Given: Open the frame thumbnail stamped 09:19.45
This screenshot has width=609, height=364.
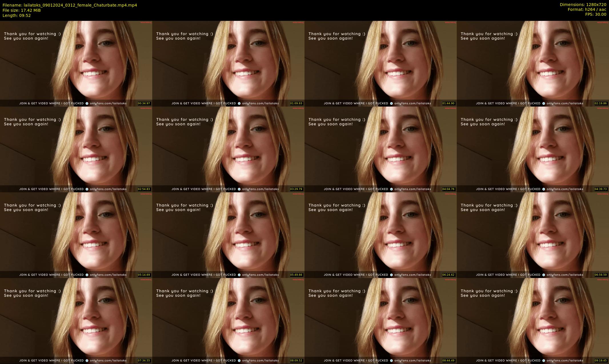Looking at the screenshot, I should [533, 321].
